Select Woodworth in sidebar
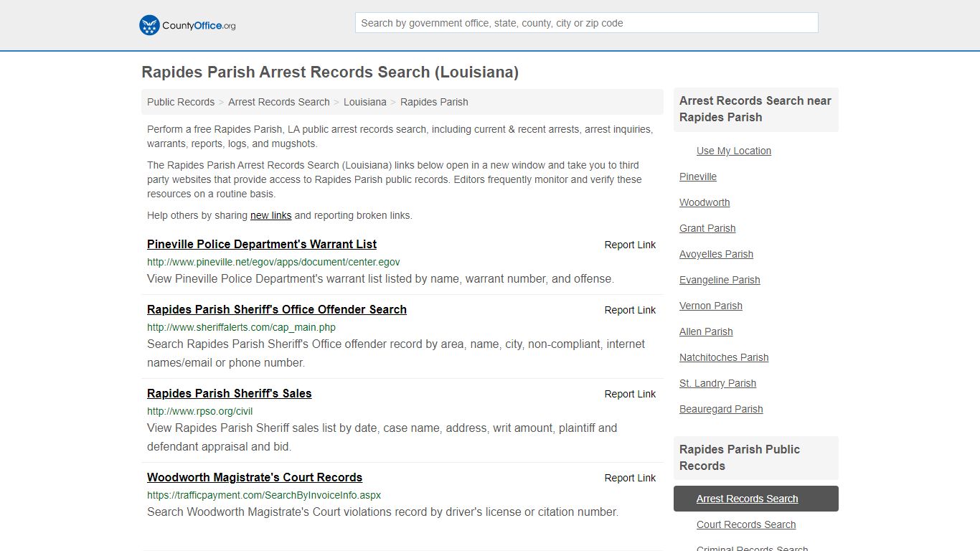The width and height of the screenshot is (980, 551). click(705, 202)
